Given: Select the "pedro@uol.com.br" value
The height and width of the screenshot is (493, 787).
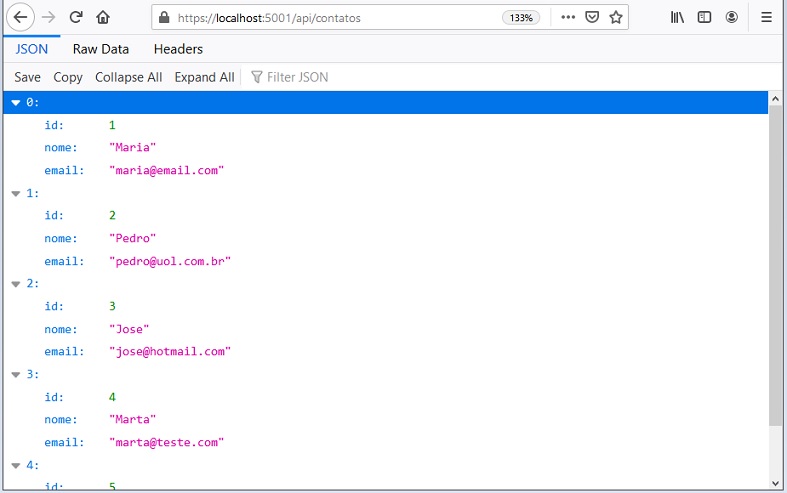Looking at the screenshot, I should click(170, 261).
